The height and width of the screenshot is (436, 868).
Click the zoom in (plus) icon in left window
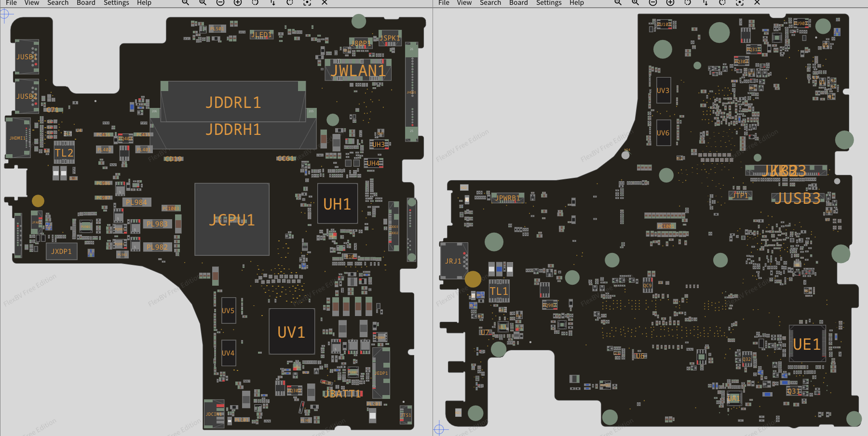238,3
